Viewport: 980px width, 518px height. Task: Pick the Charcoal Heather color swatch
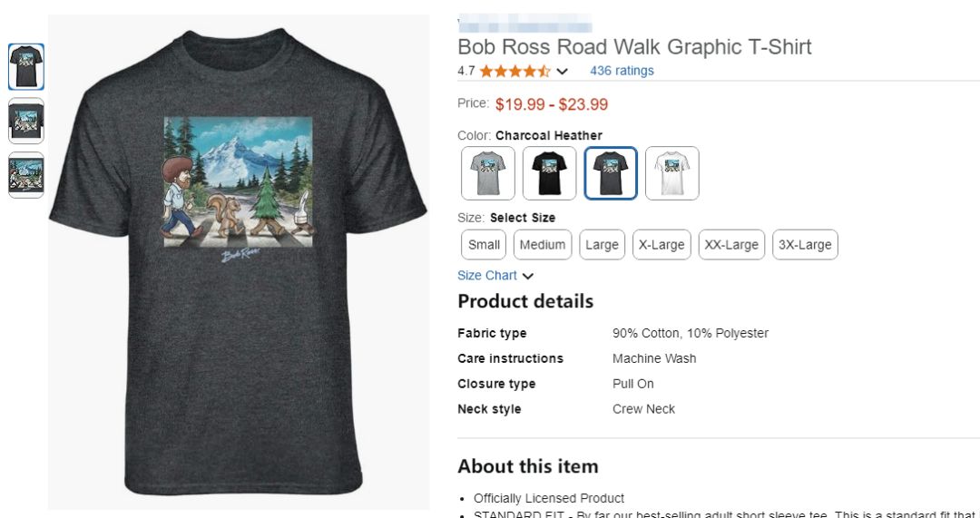tap(611, 173)
